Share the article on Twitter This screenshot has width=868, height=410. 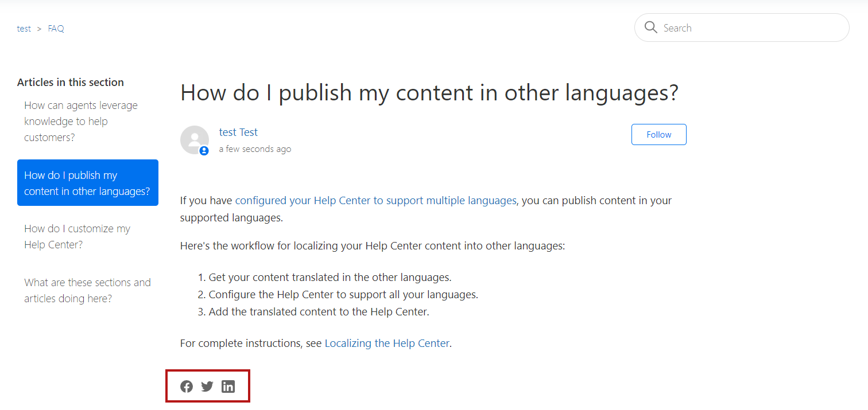coord(207,386)
